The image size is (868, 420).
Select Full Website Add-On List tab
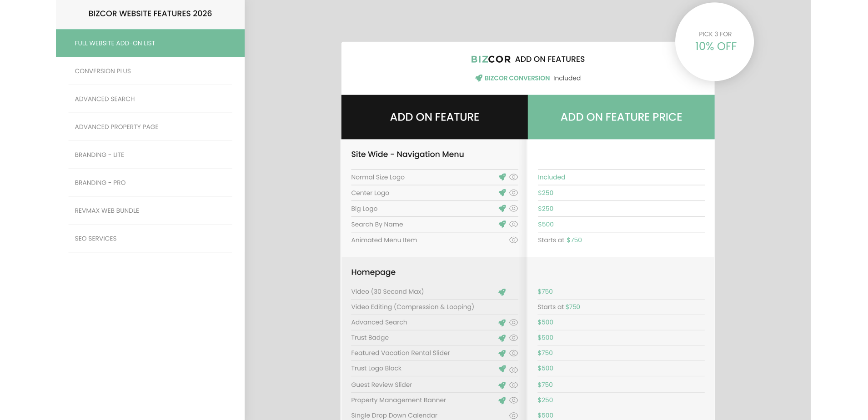(150, 43)
